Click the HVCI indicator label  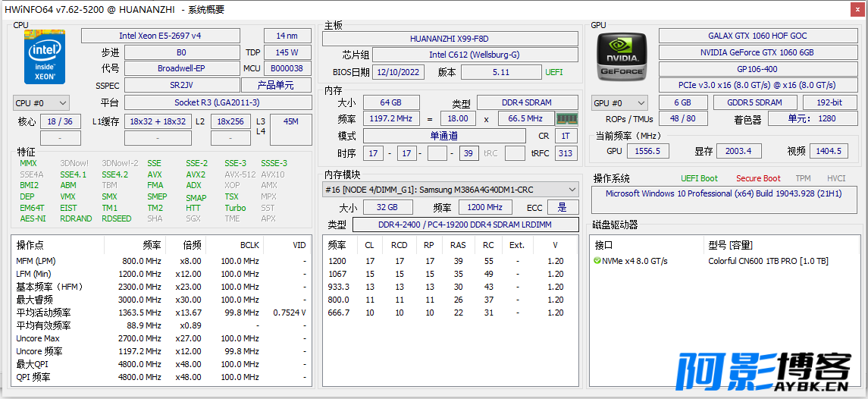coord(836,178)
